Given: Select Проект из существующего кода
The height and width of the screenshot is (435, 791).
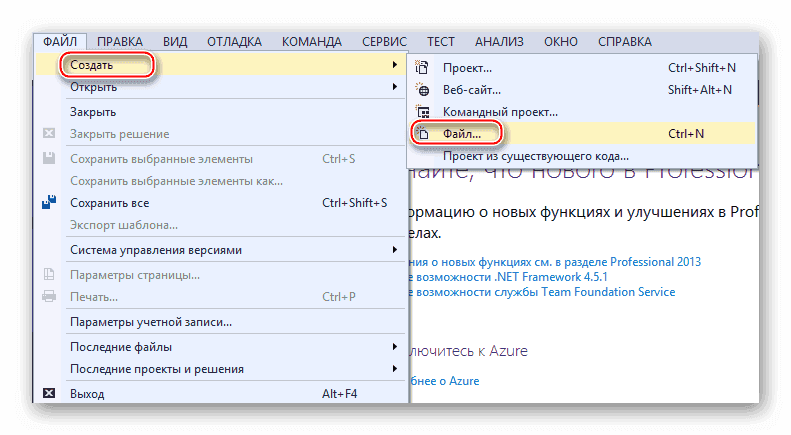Looking at the screenshot, I should pyautogui.click(x=536, y=156).
